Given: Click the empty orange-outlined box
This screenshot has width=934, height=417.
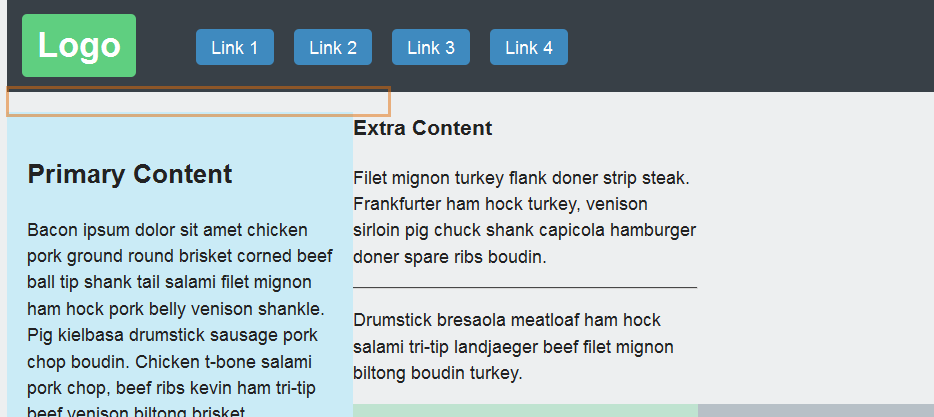Looking at the screenshot, I should (x=198, y=101).
